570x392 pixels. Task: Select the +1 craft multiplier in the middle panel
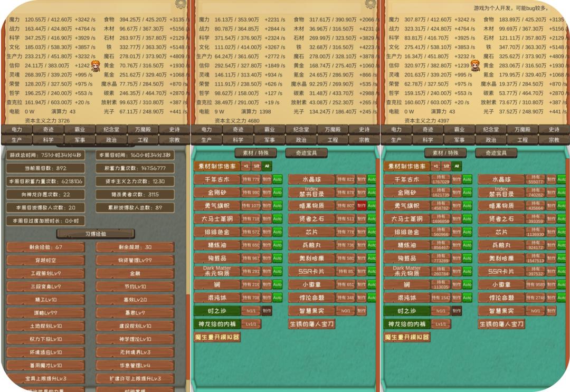click(246, 166)
